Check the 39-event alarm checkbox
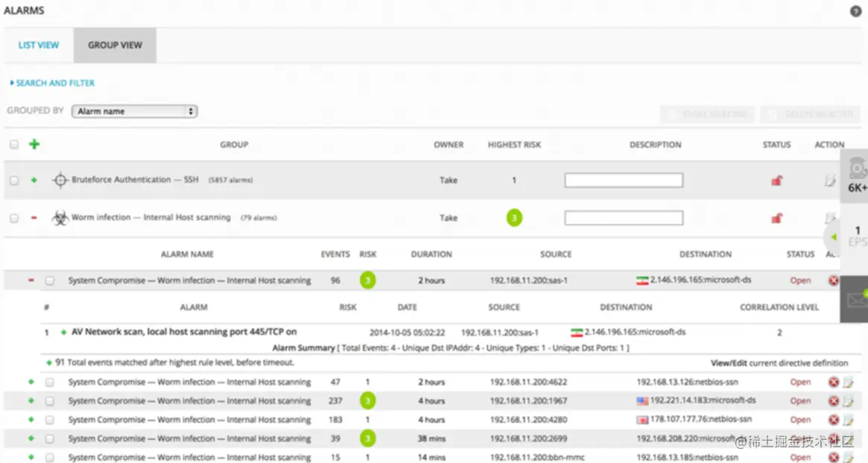The width and height of the screenshot is (868, 463). [x=50, y=438]
